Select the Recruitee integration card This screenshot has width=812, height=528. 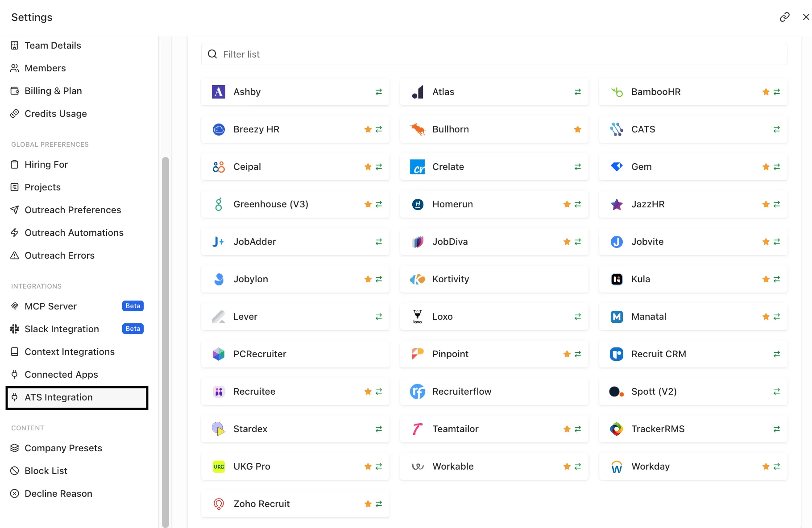point(295,392)
